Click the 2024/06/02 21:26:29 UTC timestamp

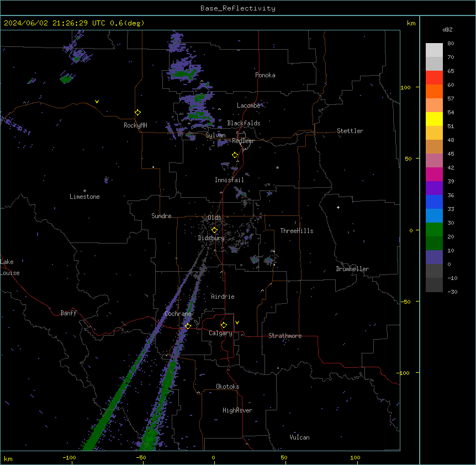55,23
